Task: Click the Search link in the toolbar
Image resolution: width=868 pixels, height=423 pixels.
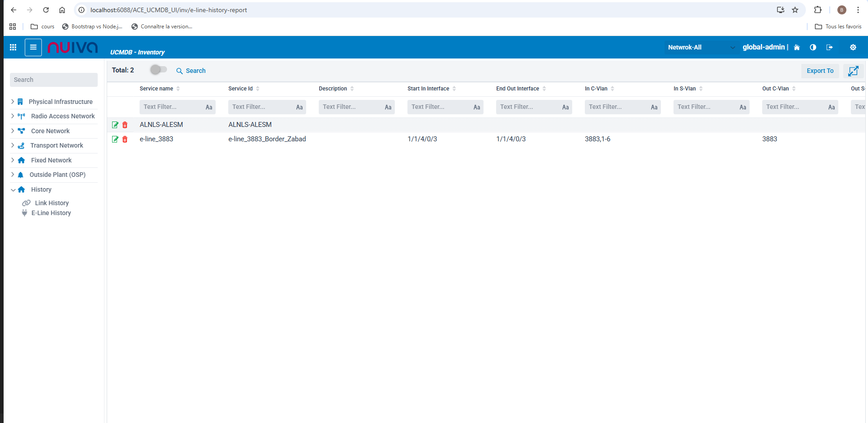Action: point(191,71)
